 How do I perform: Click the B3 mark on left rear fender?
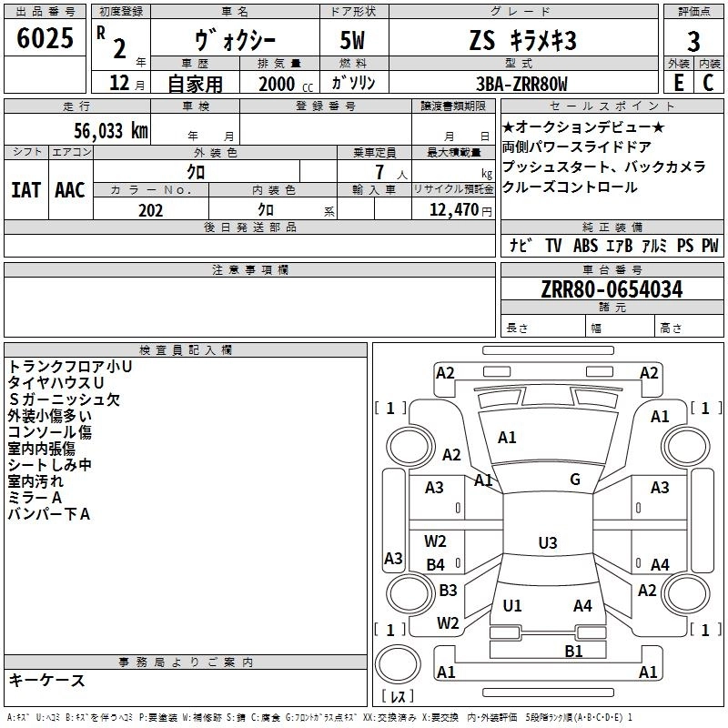click(x=448, y=590)
